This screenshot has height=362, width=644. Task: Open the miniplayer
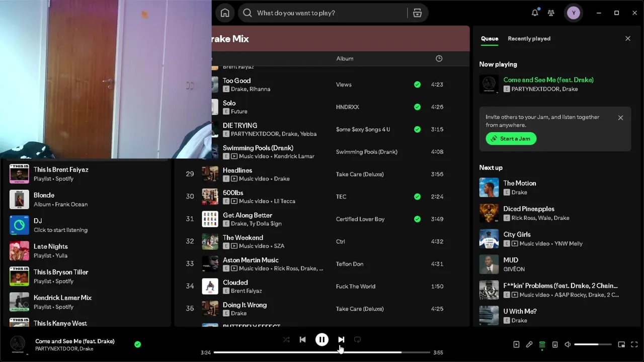tap(621, 344)
